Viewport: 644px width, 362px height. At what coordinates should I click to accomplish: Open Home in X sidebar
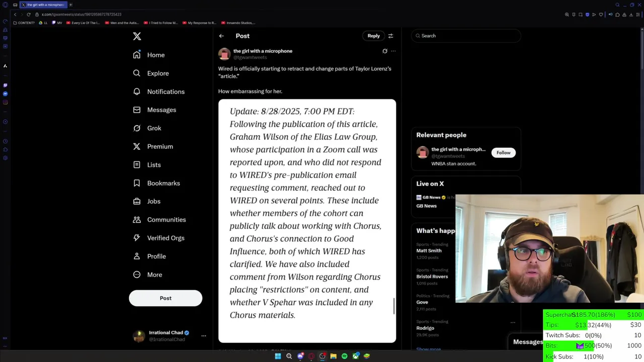click(x=149, y=55)
